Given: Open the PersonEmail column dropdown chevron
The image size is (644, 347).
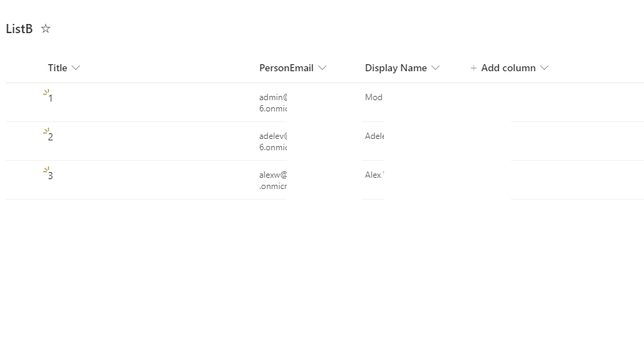Looking at the screenshot, I should 323,68.
